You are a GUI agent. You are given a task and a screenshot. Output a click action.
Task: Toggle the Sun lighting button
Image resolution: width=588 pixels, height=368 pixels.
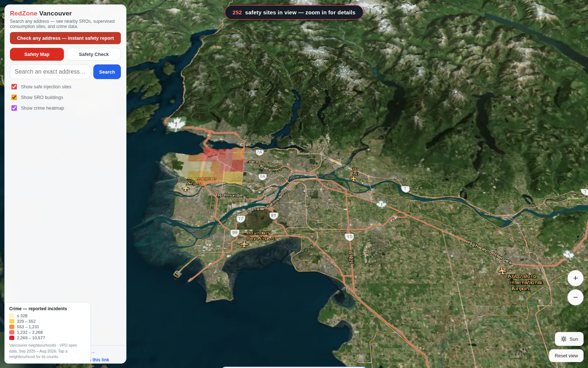coord(569,339)
